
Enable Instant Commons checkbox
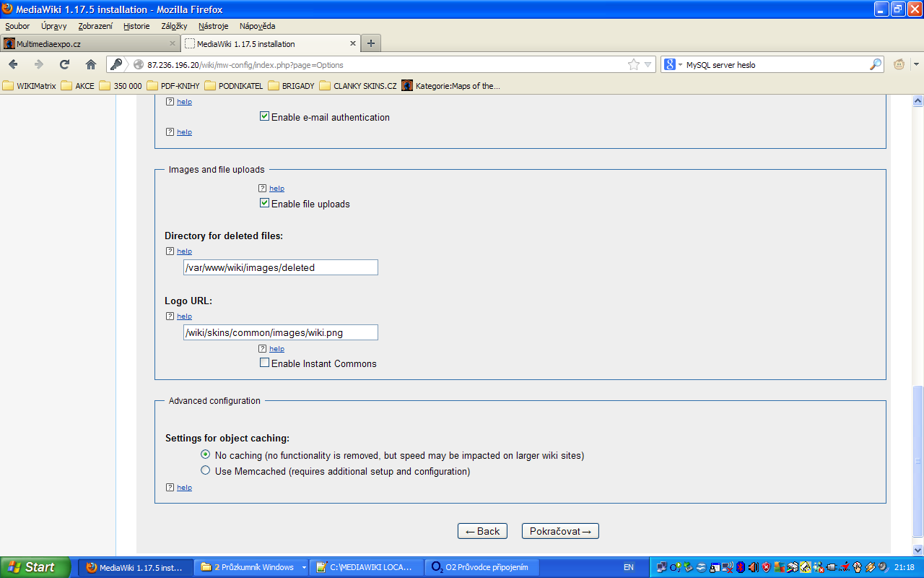pyautogui.click(x=264, y=363)
